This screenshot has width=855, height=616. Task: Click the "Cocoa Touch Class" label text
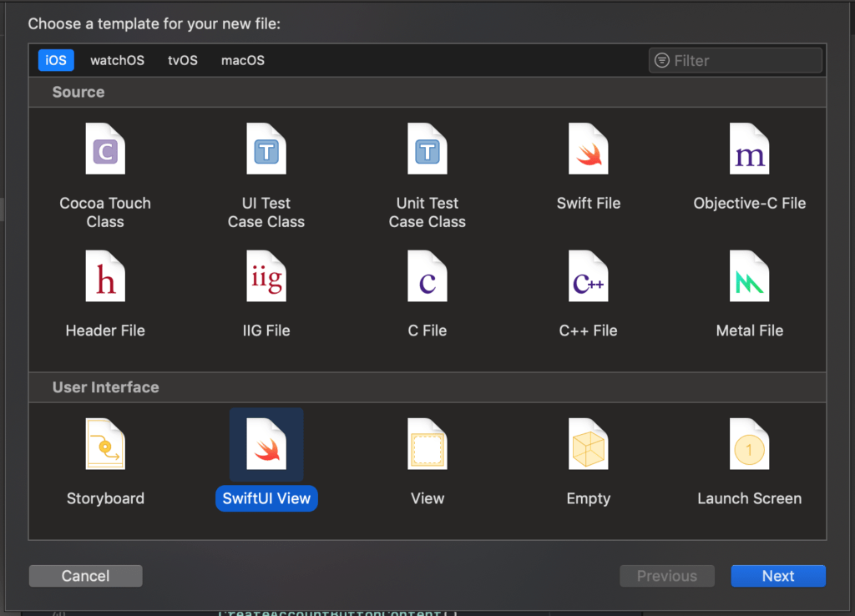pos(105,213)
